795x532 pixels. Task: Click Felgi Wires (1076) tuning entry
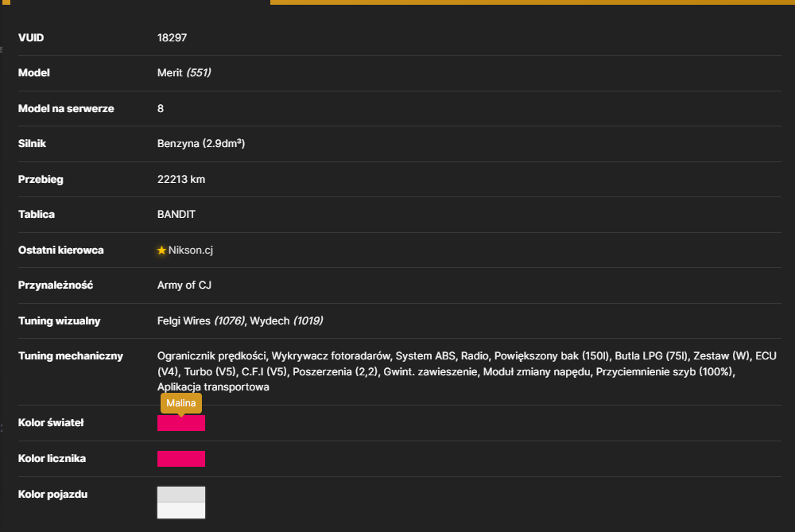pyautogui.click(x=201, y=320)
